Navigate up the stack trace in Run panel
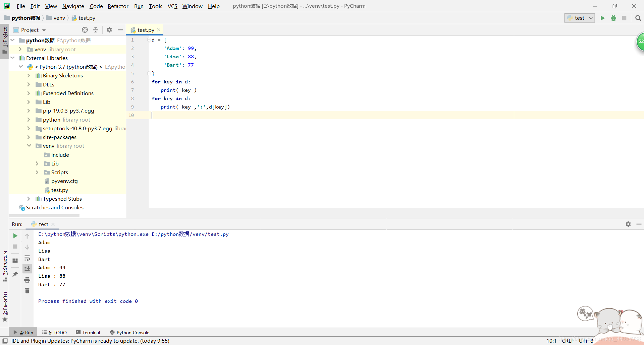Screen dimensions: 644x345 (27, 236)
